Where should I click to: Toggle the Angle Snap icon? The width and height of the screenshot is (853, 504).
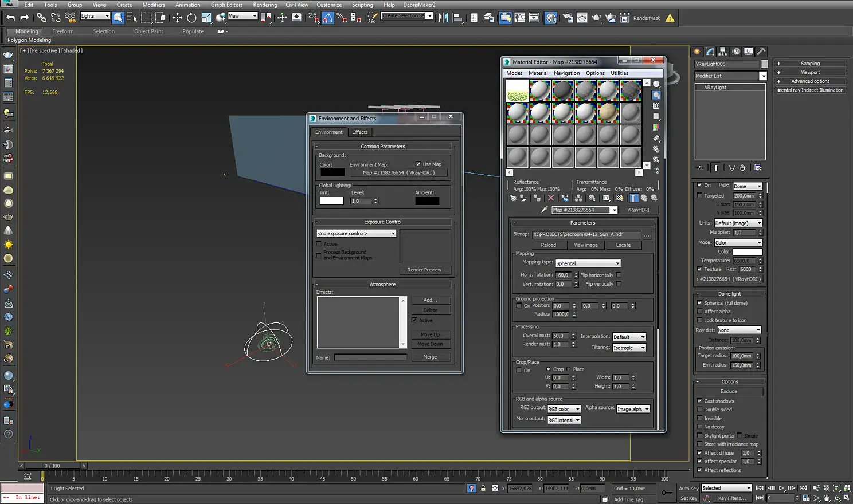(x=328, y=18)
